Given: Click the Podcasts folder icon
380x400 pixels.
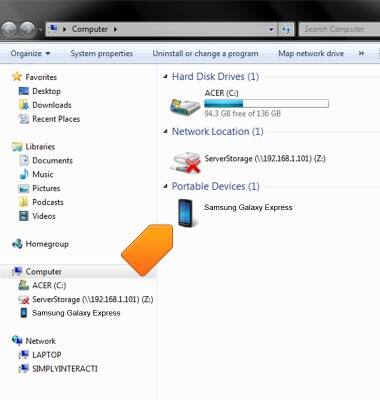Looking at the screenshot, I should pyautogui.click(x=24, y=202).
